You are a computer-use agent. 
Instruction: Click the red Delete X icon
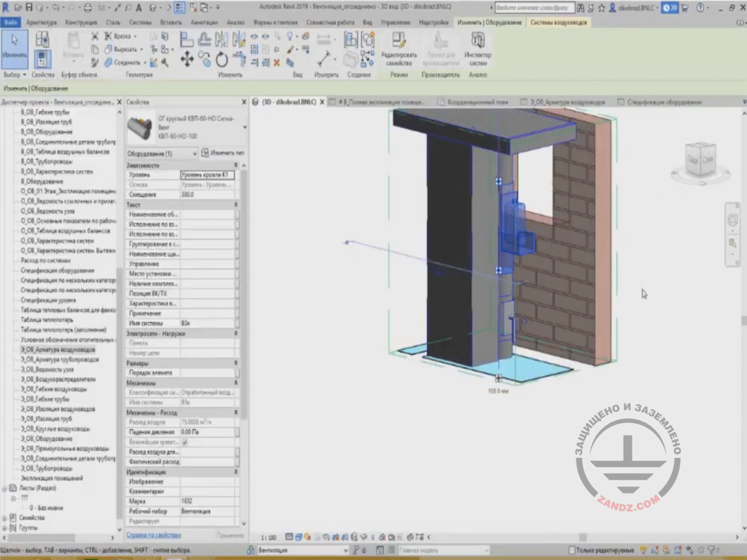tap(276, 62)
